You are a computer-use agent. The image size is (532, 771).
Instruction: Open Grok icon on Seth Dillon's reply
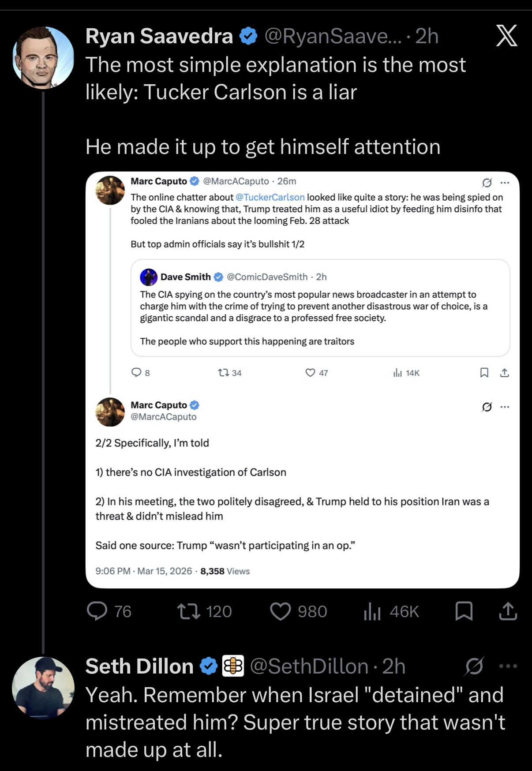(x=474, y=666)
